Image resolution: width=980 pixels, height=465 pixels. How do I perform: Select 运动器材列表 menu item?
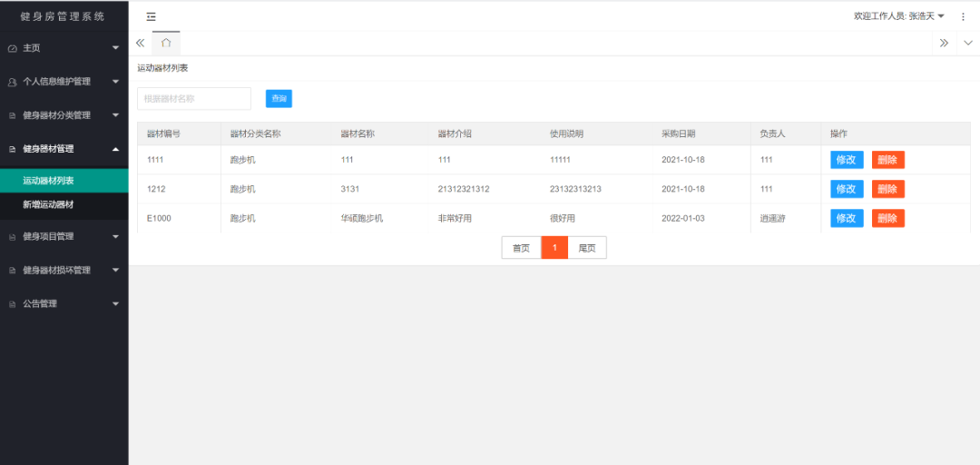click(x=48, y=181)
